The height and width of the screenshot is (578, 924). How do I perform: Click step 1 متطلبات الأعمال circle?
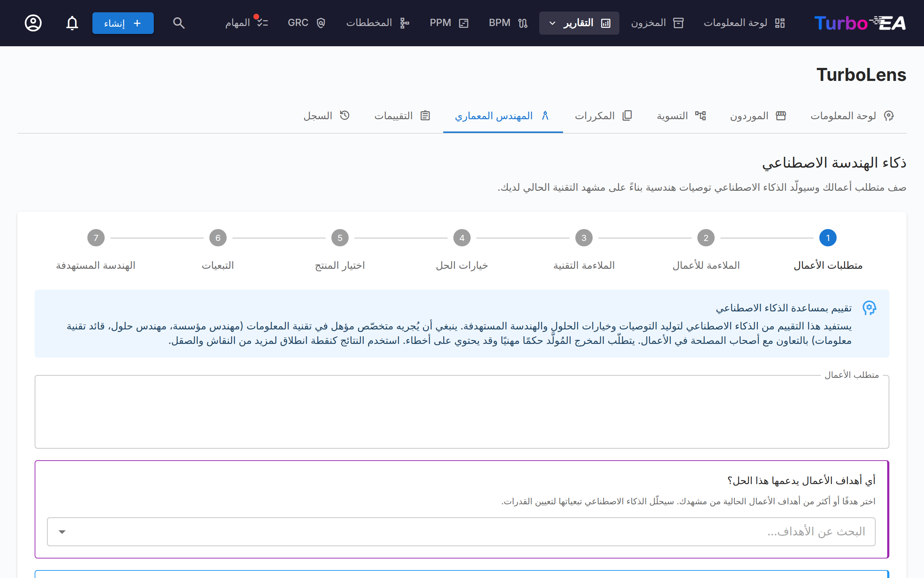(828, 238)
